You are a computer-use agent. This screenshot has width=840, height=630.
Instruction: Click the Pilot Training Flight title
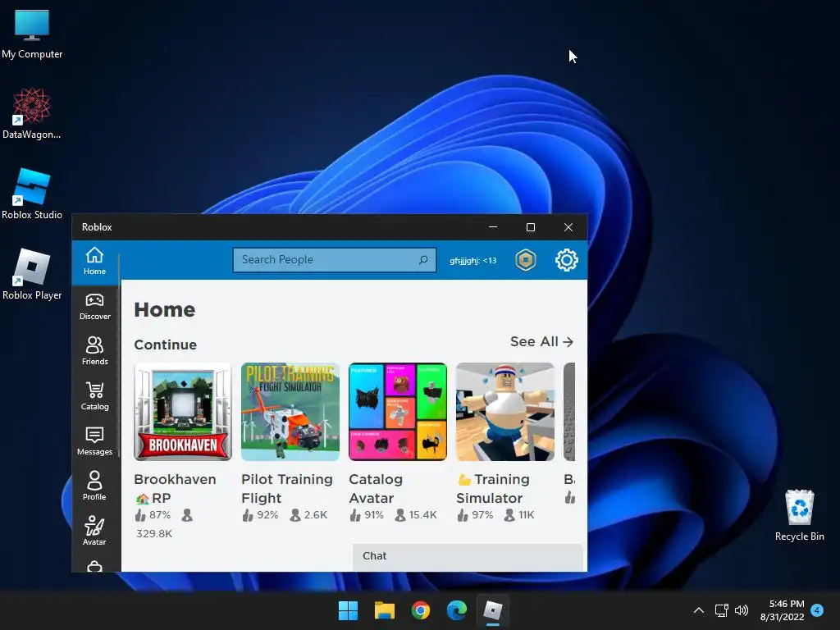(286, 489)
